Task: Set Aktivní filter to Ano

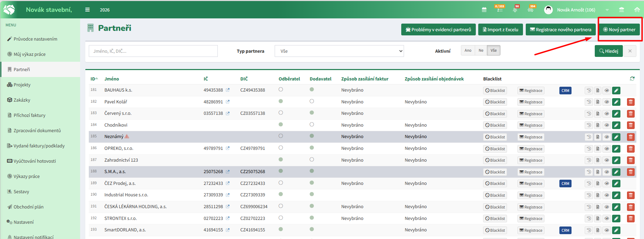Action: [468, 50]
